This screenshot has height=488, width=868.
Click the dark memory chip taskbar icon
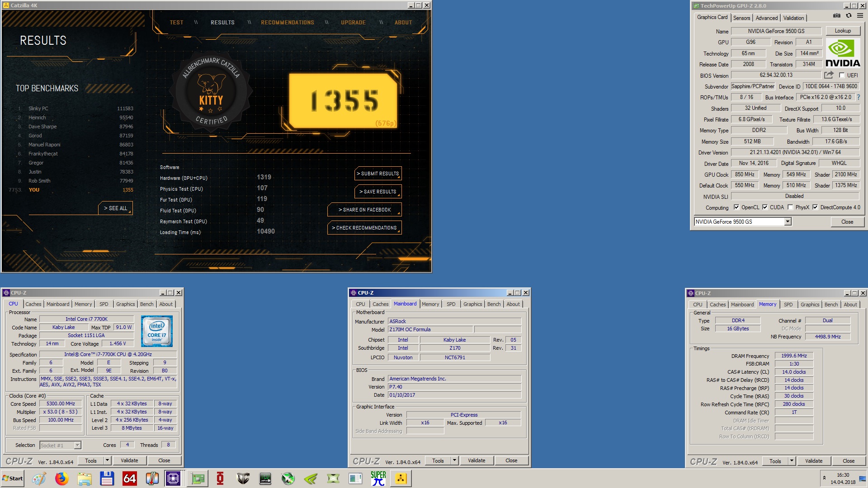265,479
